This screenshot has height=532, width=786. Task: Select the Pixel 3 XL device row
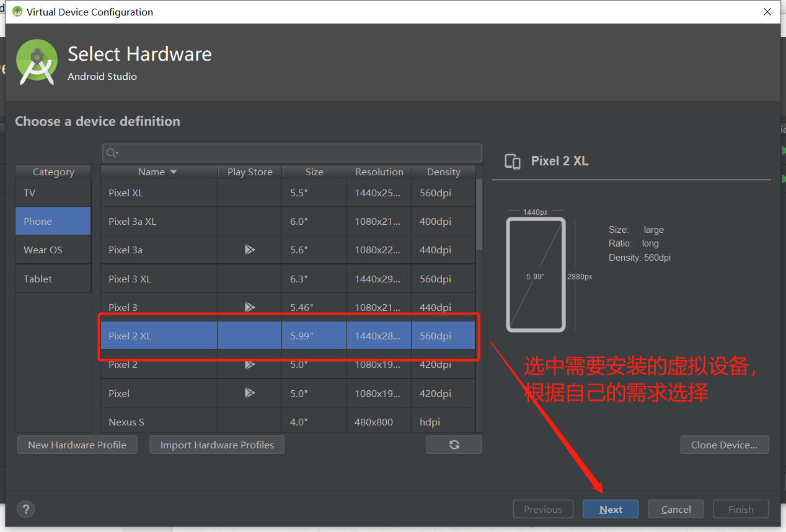(288, 279)
